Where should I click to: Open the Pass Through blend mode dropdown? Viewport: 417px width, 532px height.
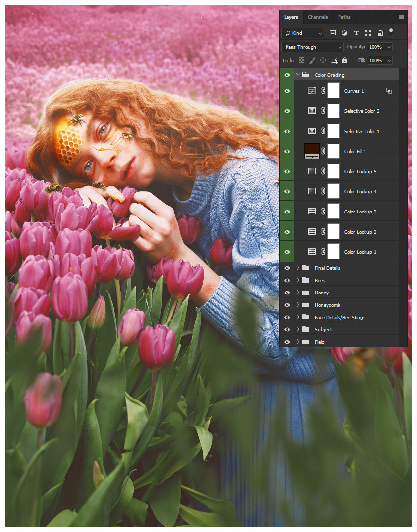pos(312,47)
